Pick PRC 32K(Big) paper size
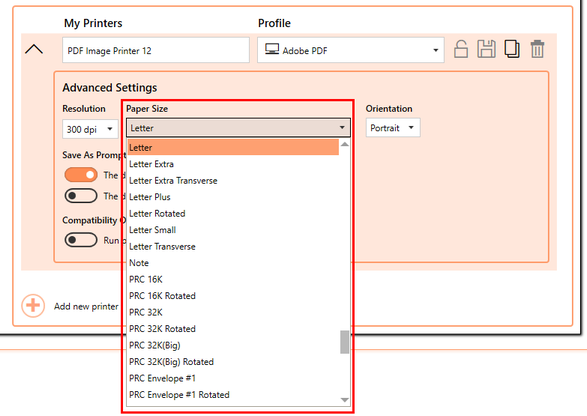The width and height of the screenshot is (587, 416). point(233,345)
